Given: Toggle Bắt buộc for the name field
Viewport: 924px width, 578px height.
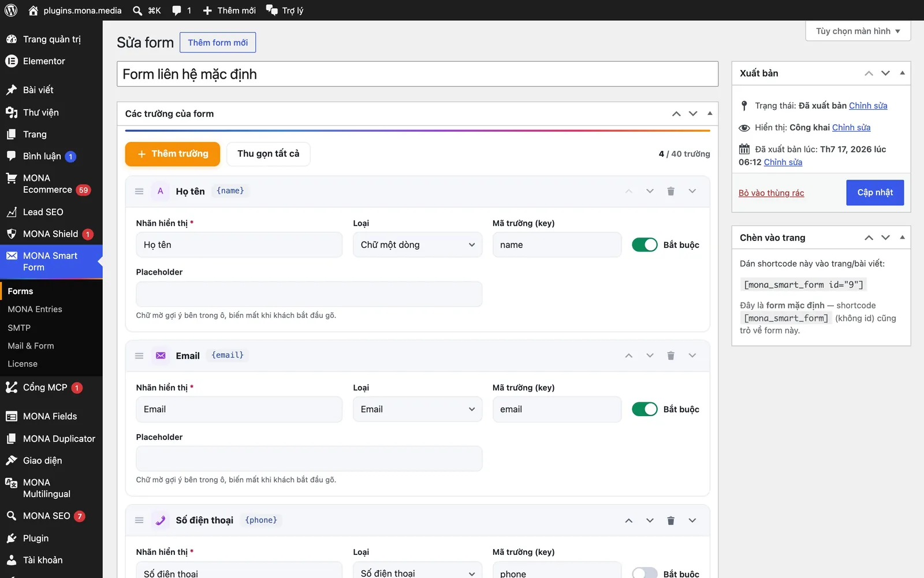Looking at the screenshot, I should click(x=644, y=245).
